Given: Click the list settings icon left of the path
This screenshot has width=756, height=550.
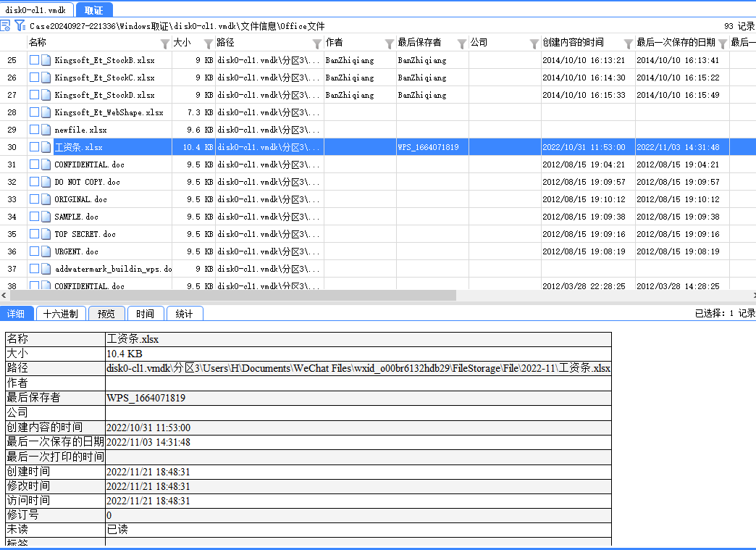Looking at the screenshot, I should tap(6, 25).
